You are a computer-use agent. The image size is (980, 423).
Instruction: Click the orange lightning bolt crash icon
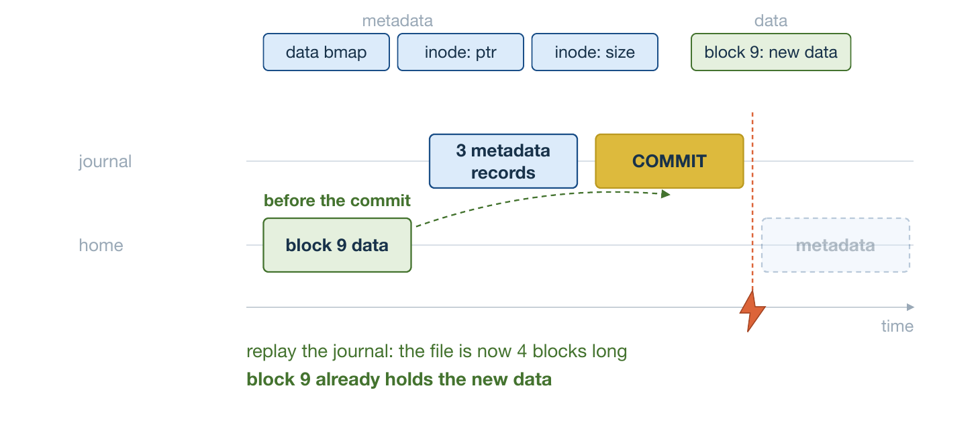(x=752, y=310)
